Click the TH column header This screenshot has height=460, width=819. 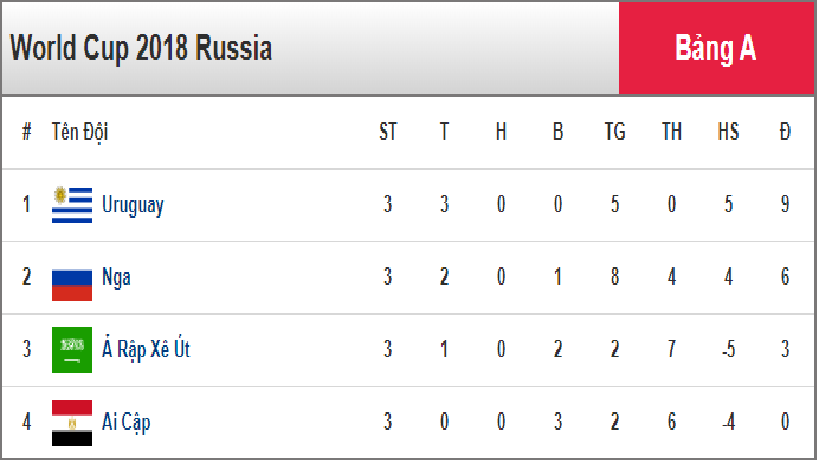(672, 132)
